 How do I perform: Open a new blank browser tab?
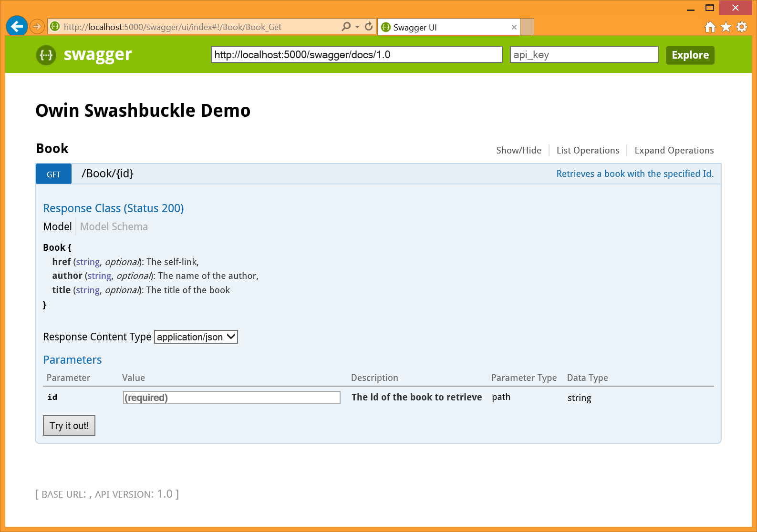coord(527,27)
